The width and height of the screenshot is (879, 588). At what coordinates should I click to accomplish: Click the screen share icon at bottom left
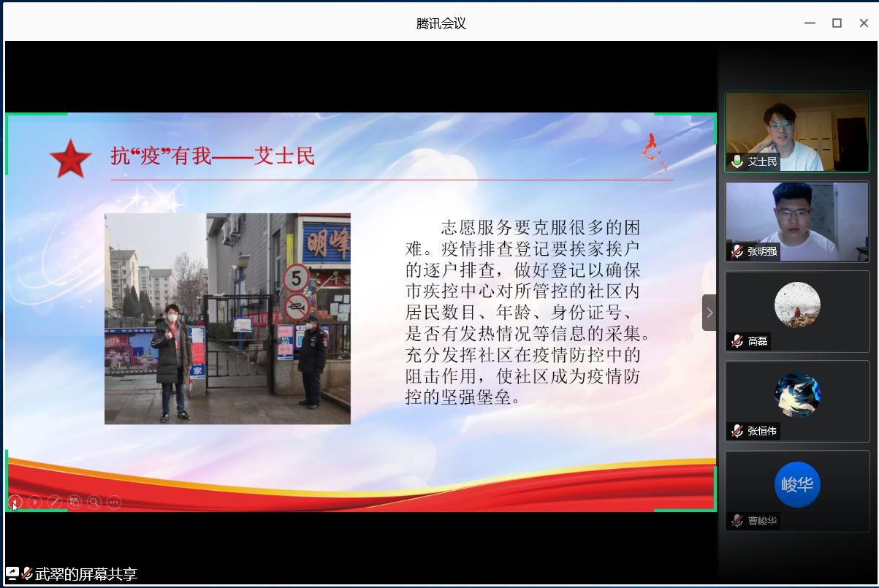pyautogui.click(x=12, y=574)
